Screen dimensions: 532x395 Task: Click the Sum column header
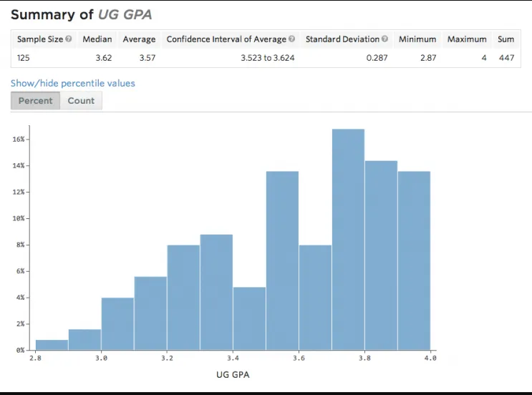pyautogui.click(x=506, y=39)
